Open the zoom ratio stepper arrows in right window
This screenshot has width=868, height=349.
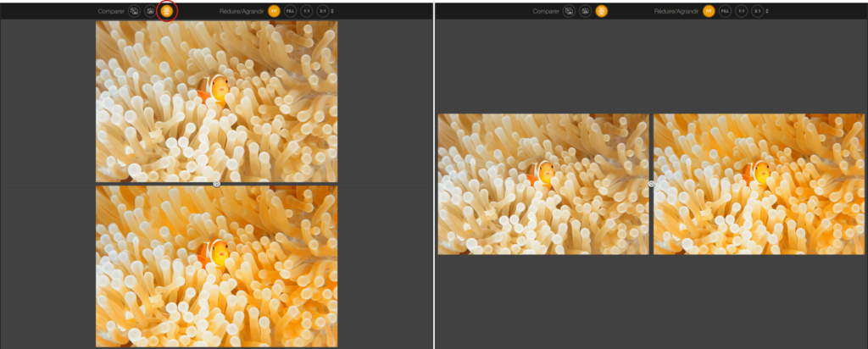pos(766,11)
